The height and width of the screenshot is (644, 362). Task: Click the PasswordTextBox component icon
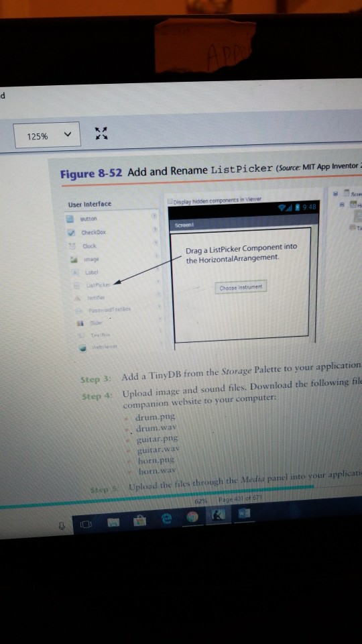[78, 310]
